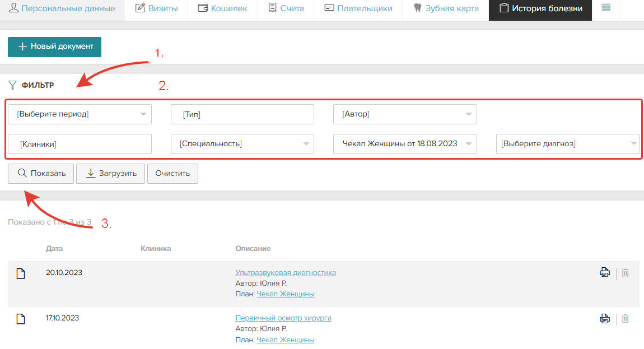This screenshot has width=644, height=349.
Task: Delete the Ультразвуковая диагностика document
Action: 625,273
